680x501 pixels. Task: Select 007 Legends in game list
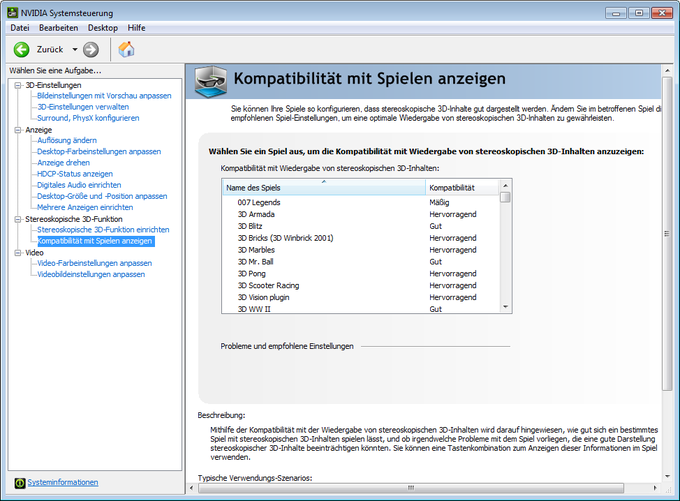(x=361, y=203)
